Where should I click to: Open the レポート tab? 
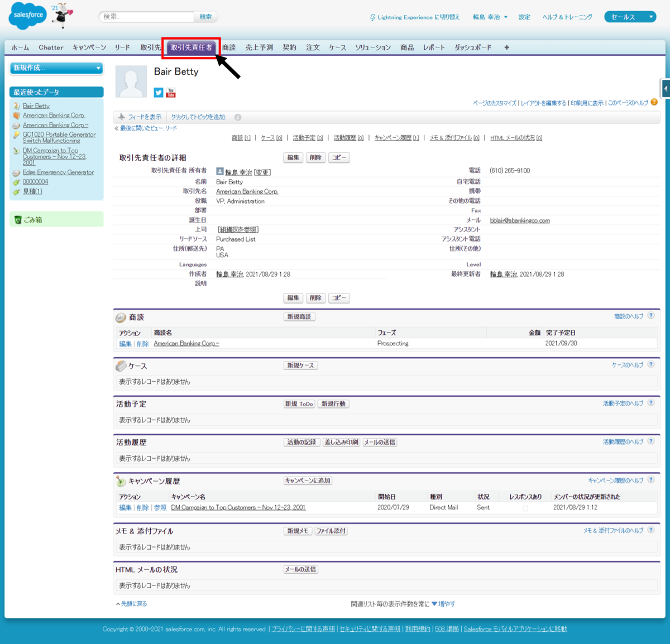(x=434, y=47)
